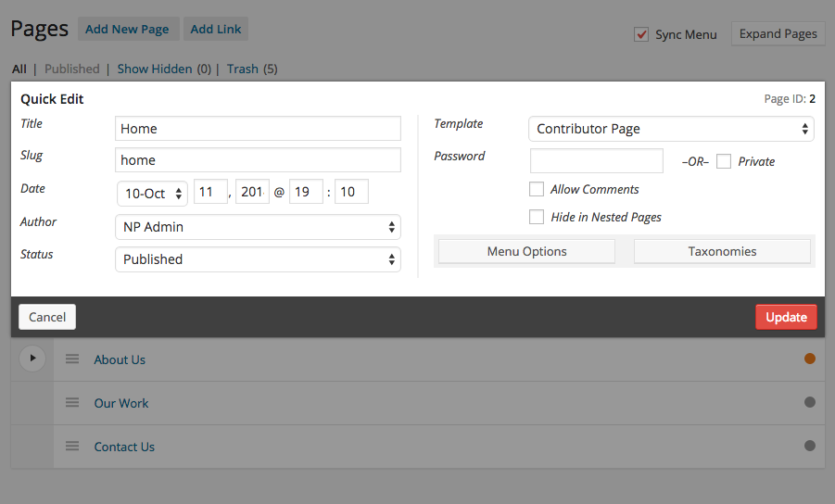Click into the Slug input field
The width and height of the screenshot is (835, 504).
coord(258,159)
